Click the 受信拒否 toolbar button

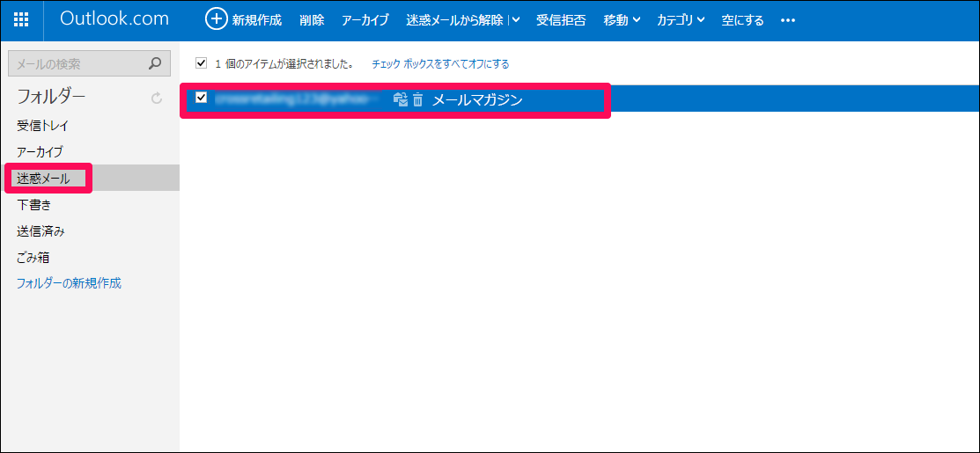pos(561,20)
